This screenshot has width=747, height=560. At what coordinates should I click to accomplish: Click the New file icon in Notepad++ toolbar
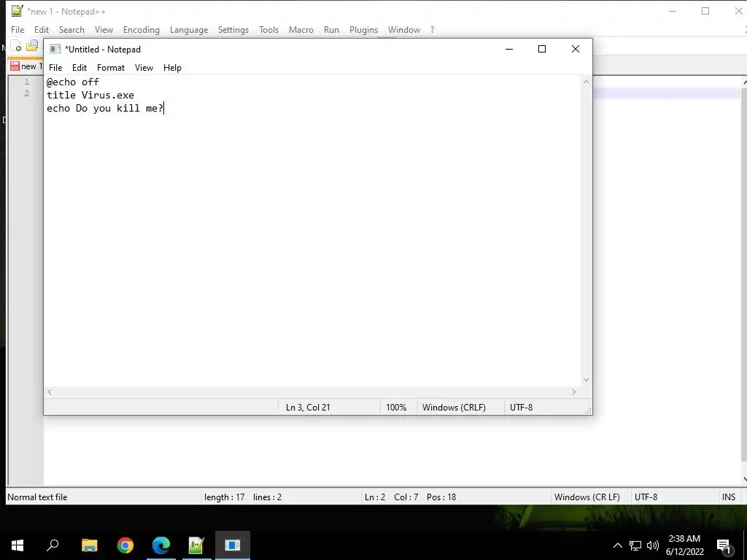[16, 46]
